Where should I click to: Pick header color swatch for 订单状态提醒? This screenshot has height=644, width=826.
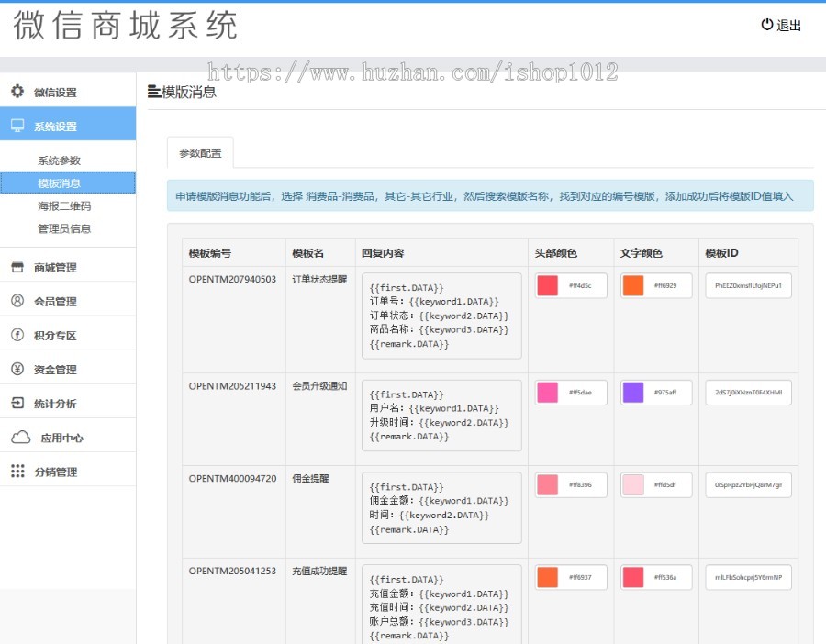click(547, 285)
